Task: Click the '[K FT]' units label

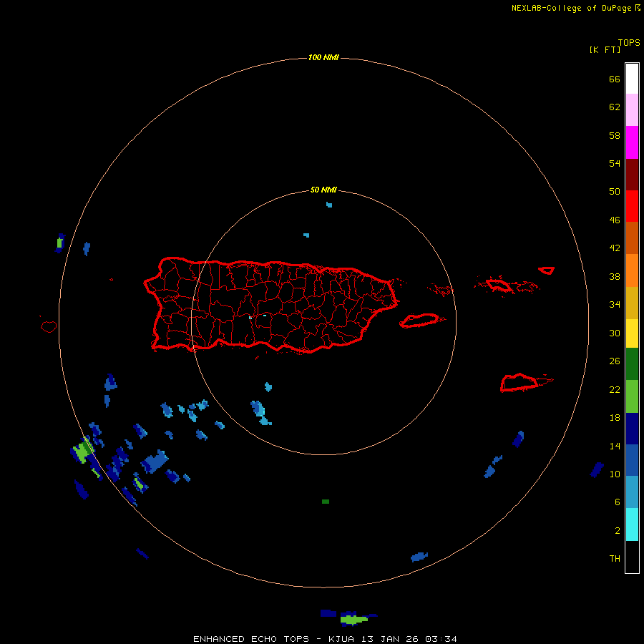Action: point(605,49)
